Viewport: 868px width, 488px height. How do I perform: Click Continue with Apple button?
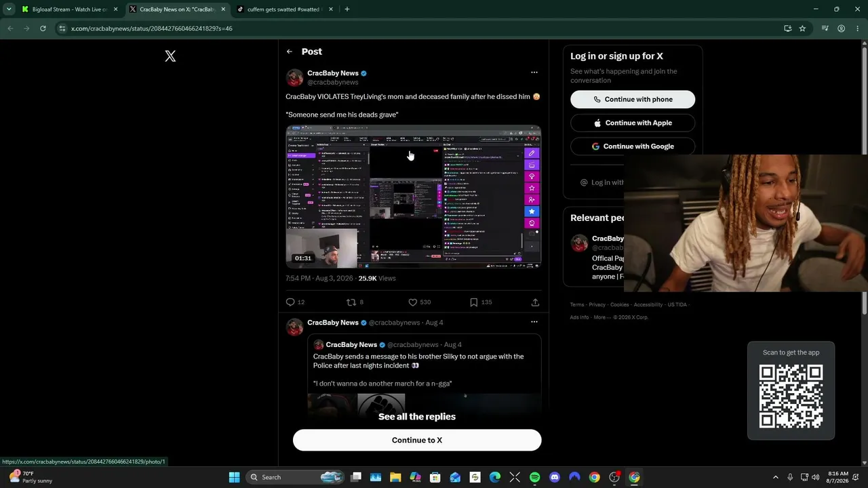[x=633, y=123]
